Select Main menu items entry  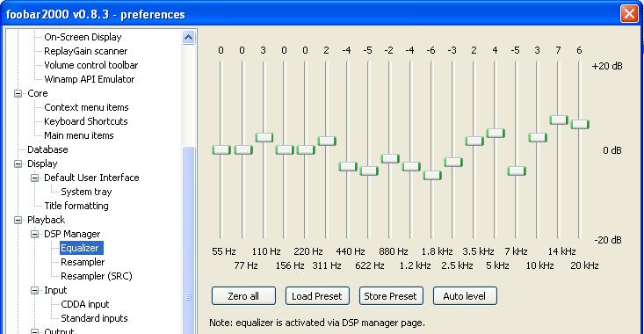pos(79,135)
